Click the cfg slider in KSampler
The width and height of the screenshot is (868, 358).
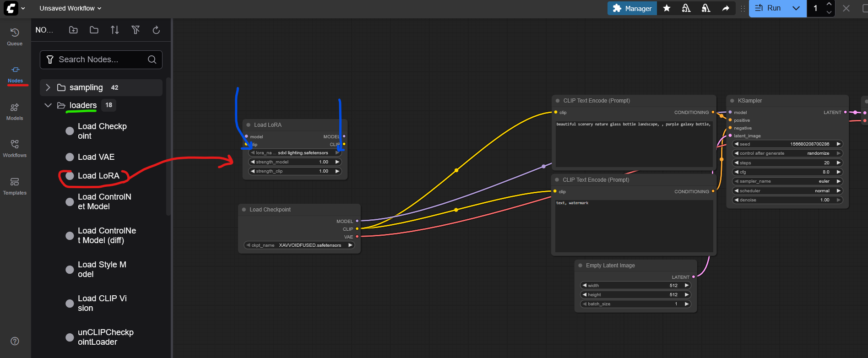point(787,172)
